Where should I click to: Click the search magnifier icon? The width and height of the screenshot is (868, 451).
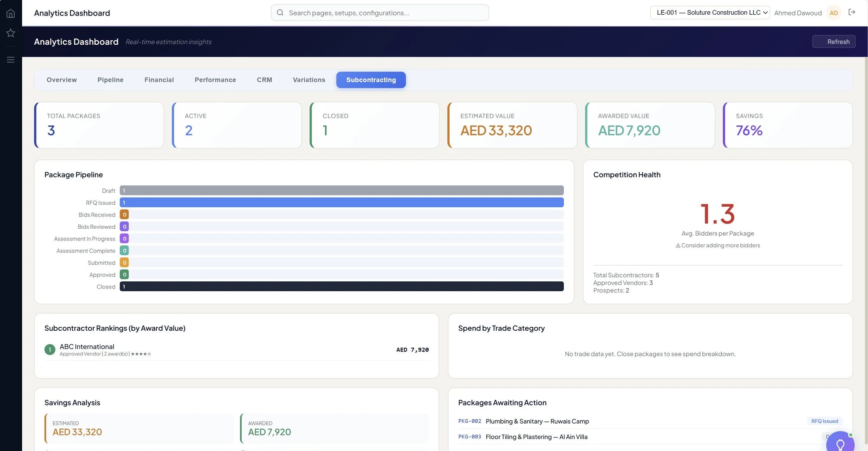click(280, 13)
